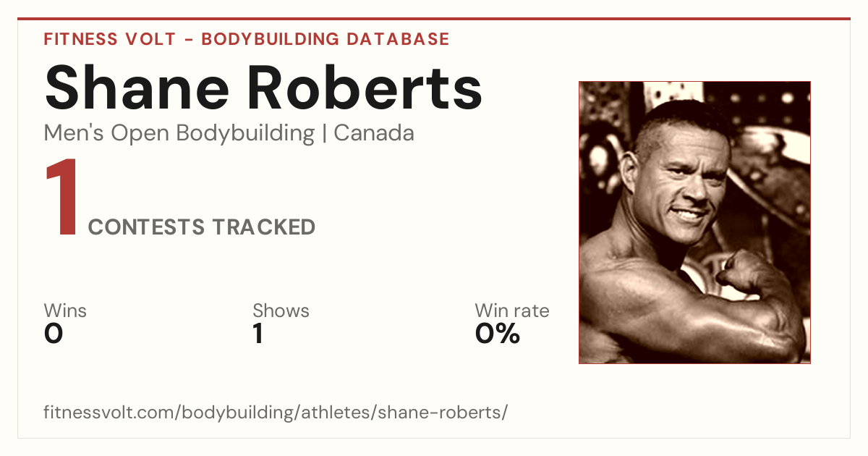Click the Wins stat label
The width and height of the screenshot is (868, 456).
(65, 311)
